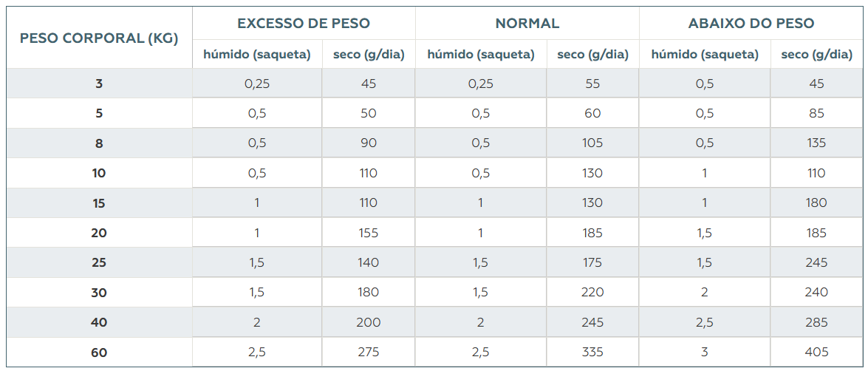Viewport: 868px width, 371px height.
Task: Select the 25 kg body weight row label
Action: [99, 263]
